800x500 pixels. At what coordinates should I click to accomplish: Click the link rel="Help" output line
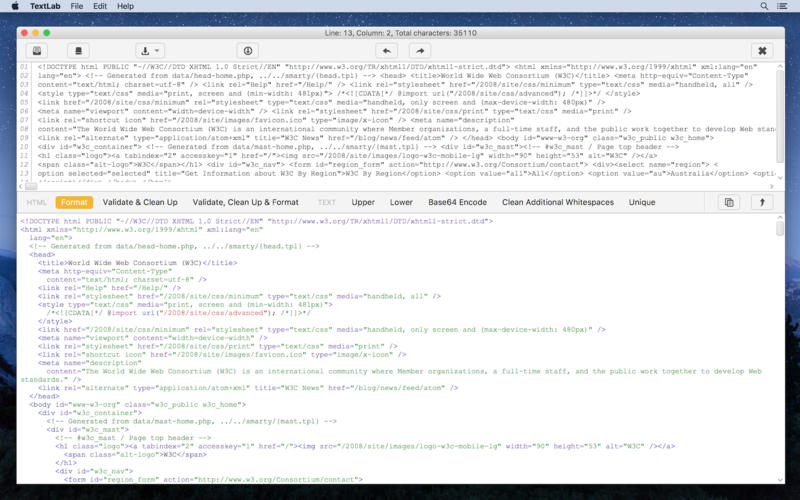pos(109,288)
